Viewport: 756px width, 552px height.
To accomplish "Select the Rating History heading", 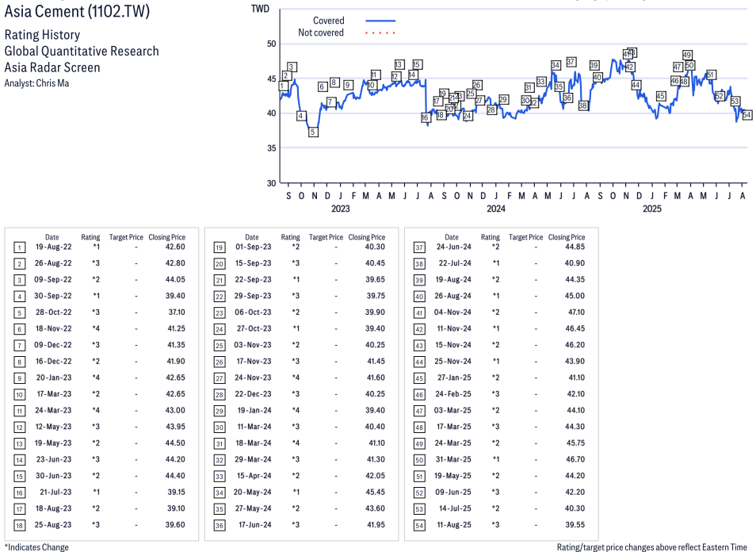I will (x=43, y=35).
